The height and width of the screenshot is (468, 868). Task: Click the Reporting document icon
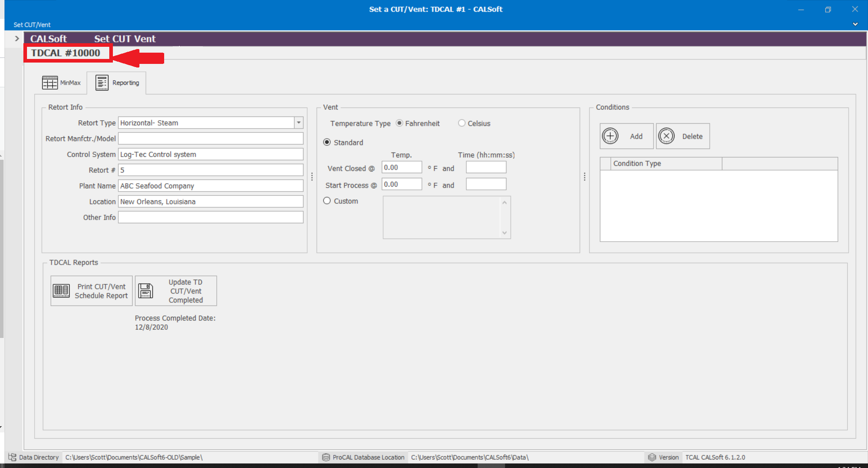click(102, 83)
